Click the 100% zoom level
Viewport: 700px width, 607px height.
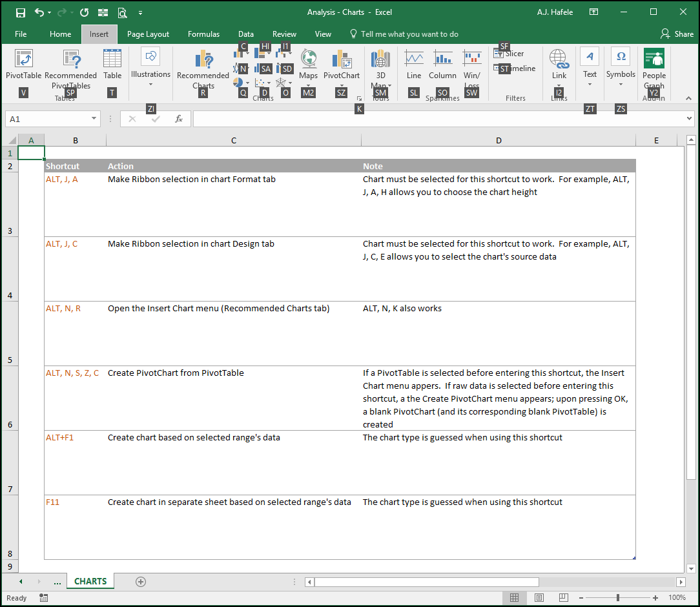677,597
